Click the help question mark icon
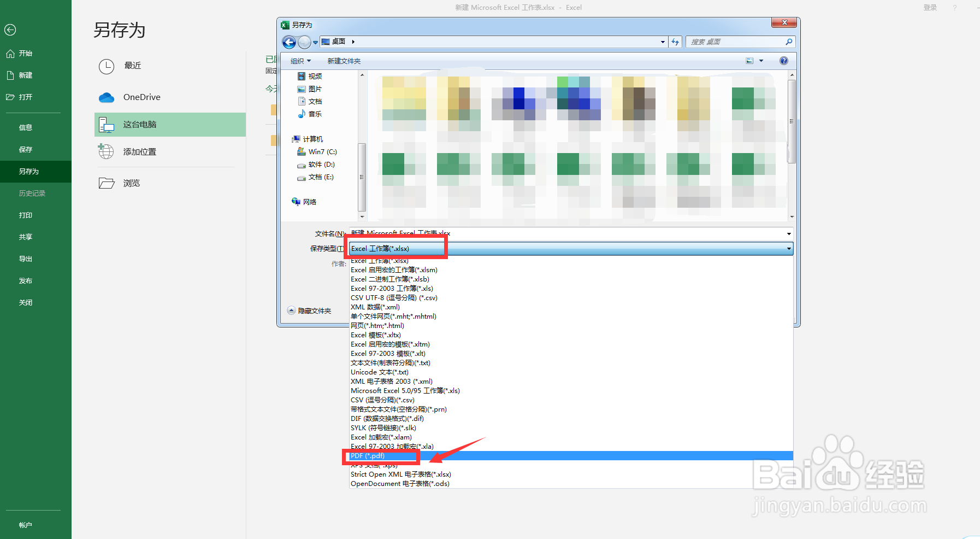This screenshot has height=539, width=980. (784, 61)
